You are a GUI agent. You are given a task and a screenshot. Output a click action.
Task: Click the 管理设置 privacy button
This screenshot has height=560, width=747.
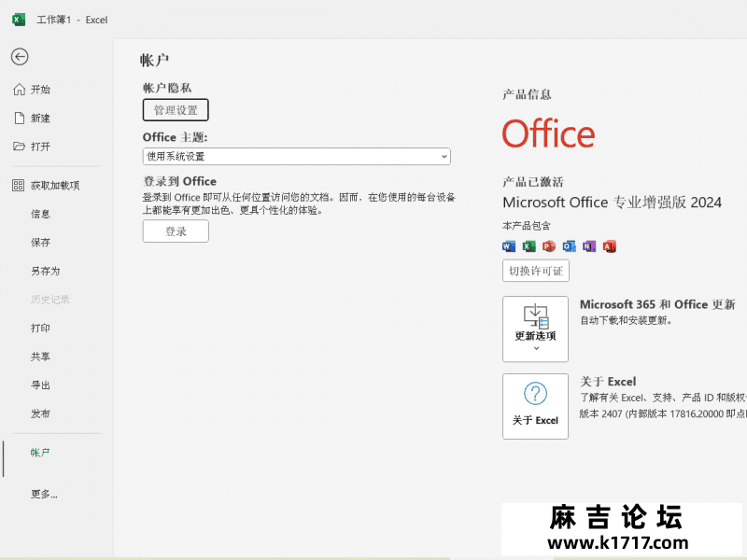click(x=176, y=110)
